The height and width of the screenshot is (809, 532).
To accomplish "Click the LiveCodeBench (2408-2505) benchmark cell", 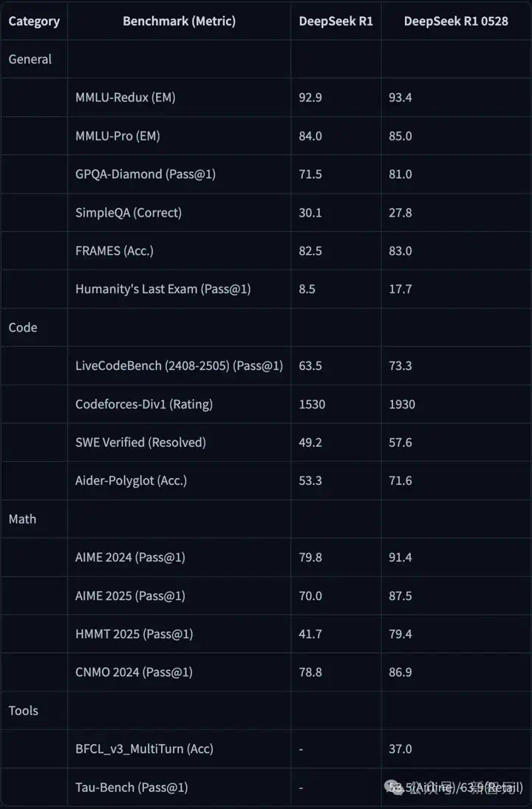I will 179,366.
